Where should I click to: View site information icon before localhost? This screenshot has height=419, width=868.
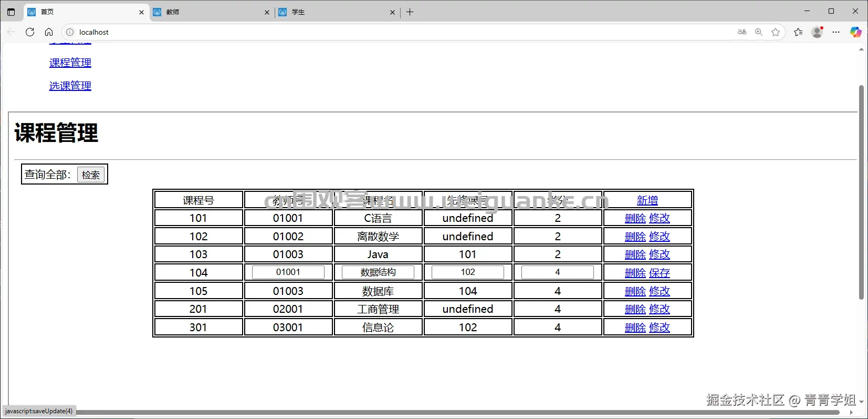[70, 32]
